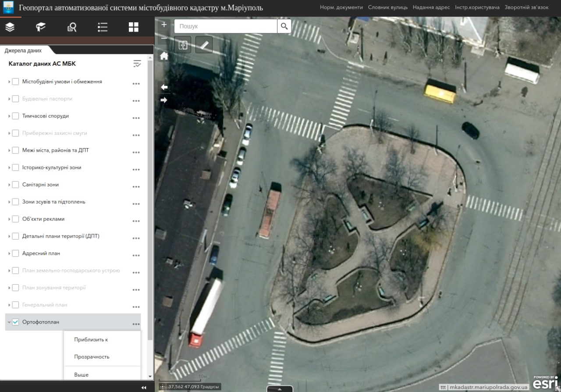Open Словник вулиць link

pyautogui.click(x=388, y=7)
